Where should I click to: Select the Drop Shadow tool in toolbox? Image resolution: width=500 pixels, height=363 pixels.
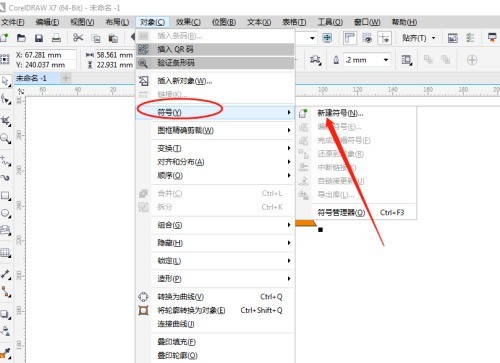(5, 314)
